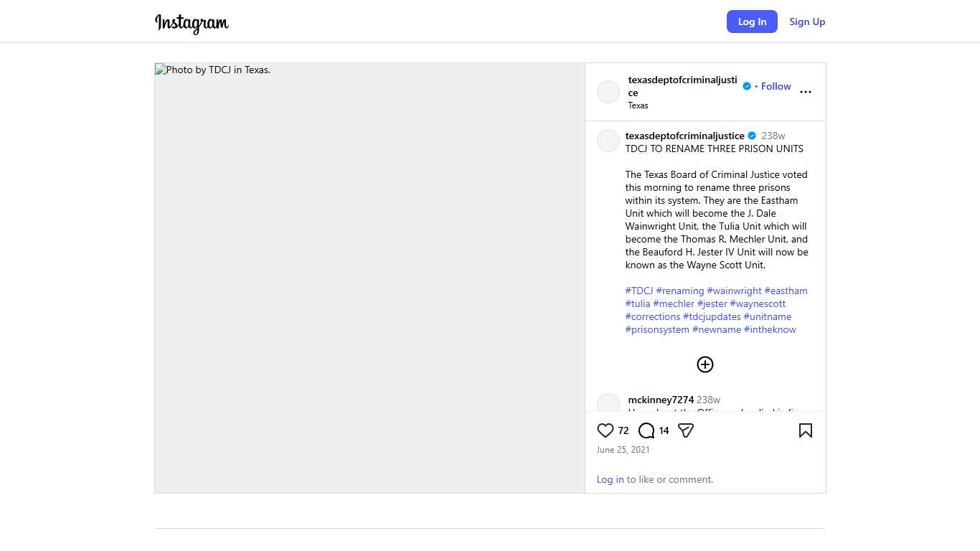Open the Sign Up link
Image resolution: width=980 pixels, height=551 pixels.
point(807,22)
